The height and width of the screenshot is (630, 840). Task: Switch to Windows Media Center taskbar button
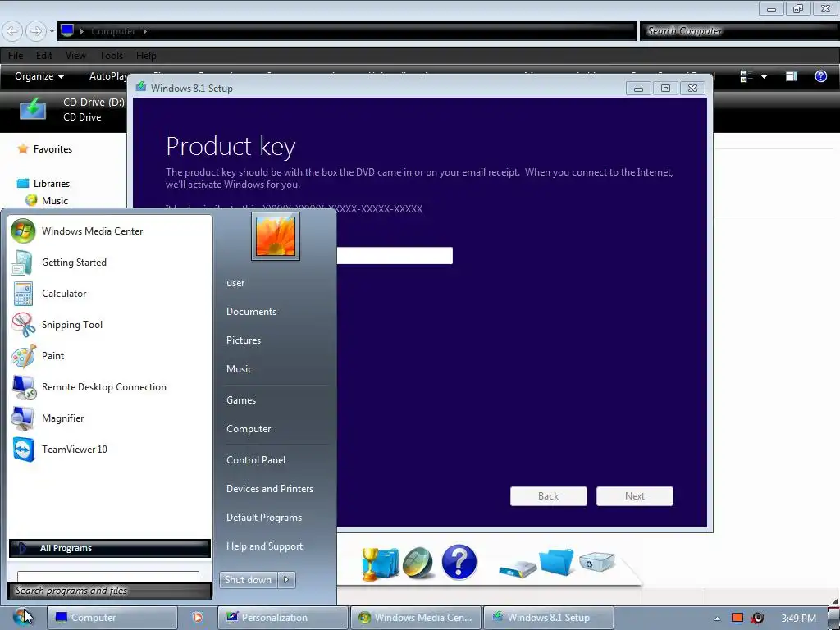[x=416, y=618]
